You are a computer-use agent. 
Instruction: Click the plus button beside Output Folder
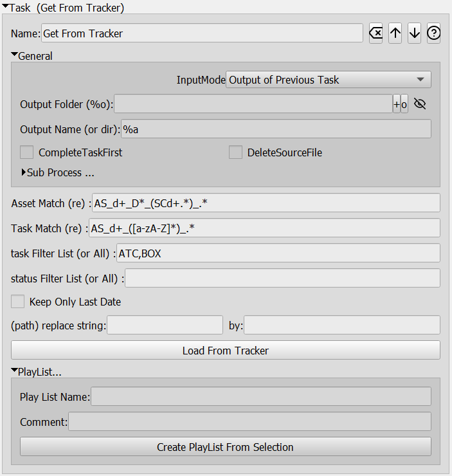397,104
